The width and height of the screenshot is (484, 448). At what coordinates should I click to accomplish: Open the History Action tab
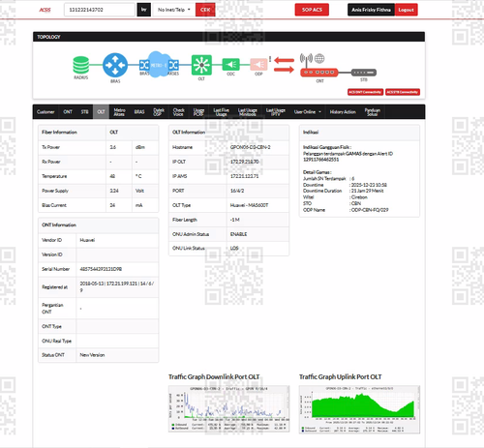343,112
